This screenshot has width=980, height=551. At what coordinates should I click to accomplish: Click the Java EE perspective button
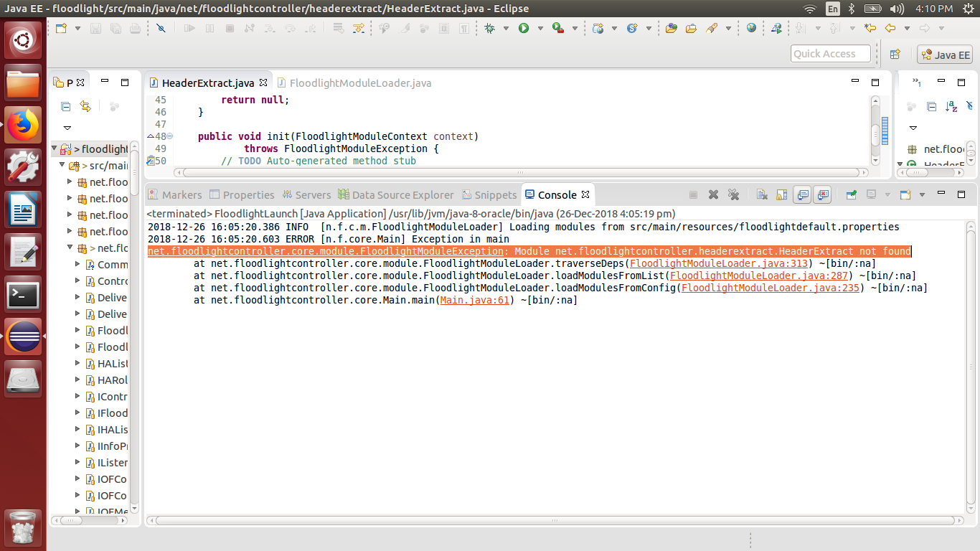[x=945, y=55]
